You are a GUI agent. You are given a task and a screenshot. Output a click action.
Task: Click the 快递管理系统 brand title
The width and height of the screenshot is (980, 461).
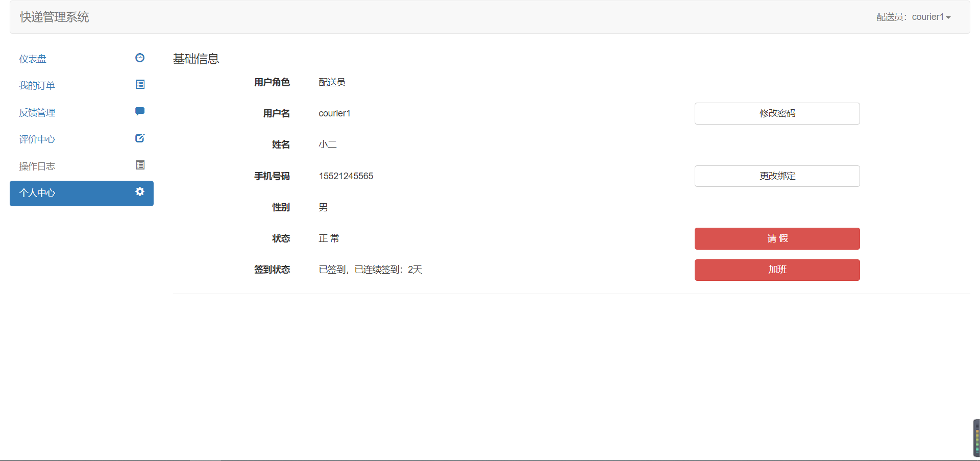[x=55, y=17]
